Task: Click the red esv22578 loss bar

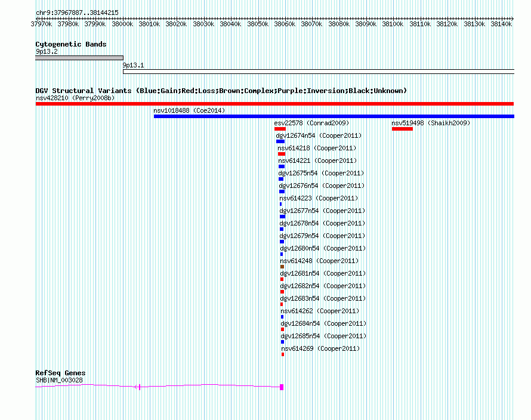Action: [280, 129]
